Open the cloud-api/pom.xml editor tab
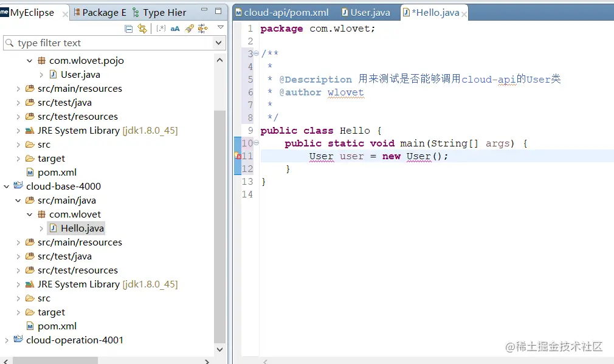 click(282, 13)
